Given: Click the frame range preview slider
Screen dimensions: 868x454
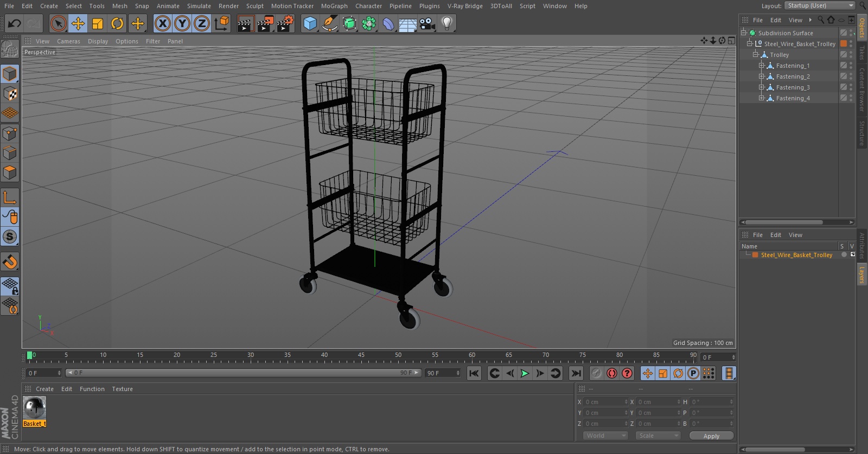Looking at the screenshot, I should tap(243, 373).
